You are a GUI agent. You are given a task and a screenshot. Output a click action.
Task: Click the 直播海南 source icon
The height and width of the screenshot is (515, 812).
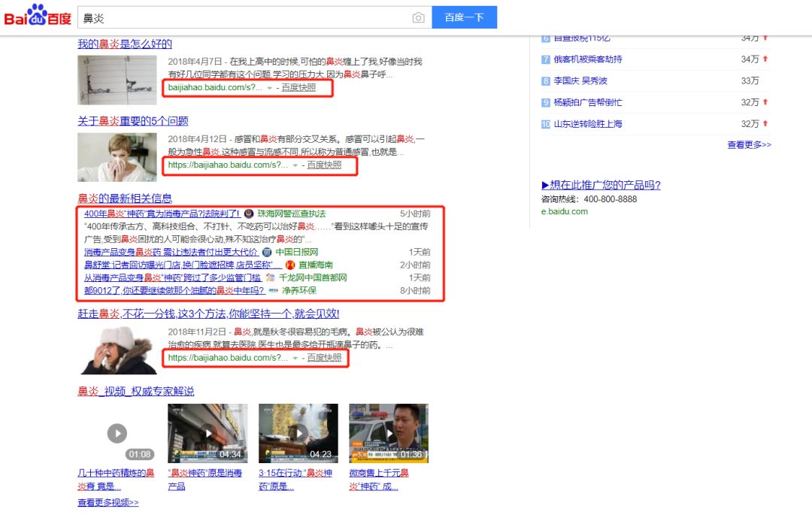[290, 265]
